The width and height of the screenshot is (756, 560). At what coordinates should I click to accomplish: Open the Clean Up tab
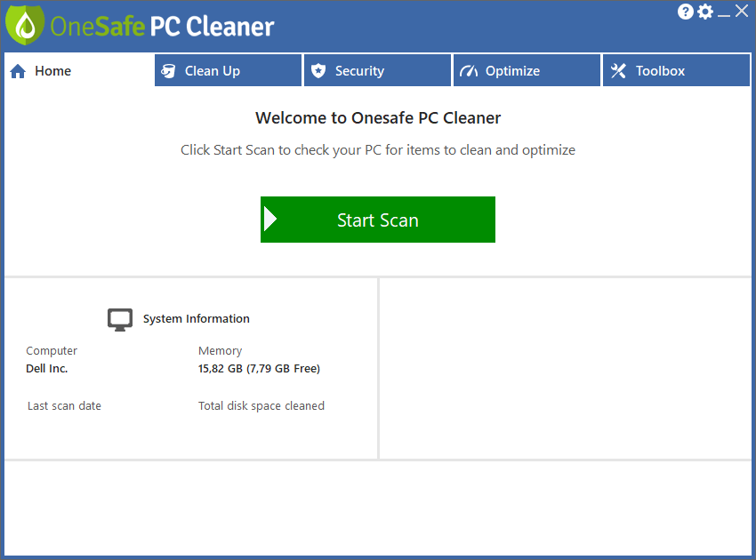click(228, 70)
